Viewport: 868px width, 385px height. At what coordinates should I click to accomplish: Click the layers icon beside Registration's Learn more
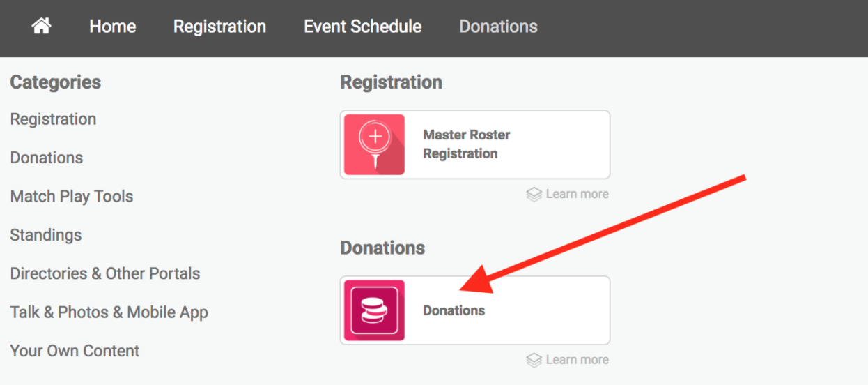pyautogui.click(x=534, y=195)
